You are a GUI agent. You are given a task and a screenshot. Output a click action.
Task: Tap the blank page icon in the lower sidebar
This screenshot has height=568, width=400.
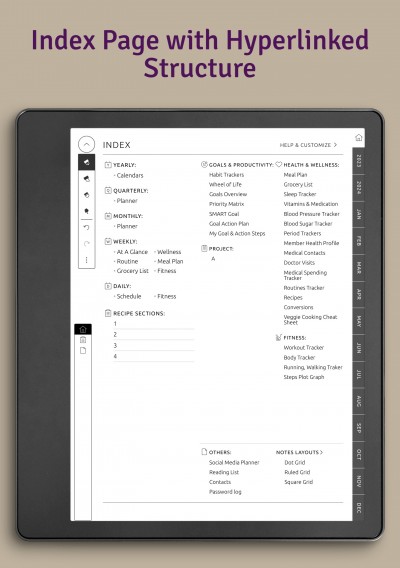tap(83, 351)
